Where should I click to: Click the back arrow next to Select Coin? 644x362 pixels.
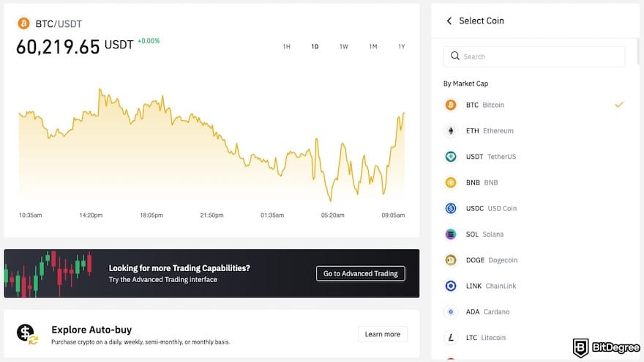point(449,21)
